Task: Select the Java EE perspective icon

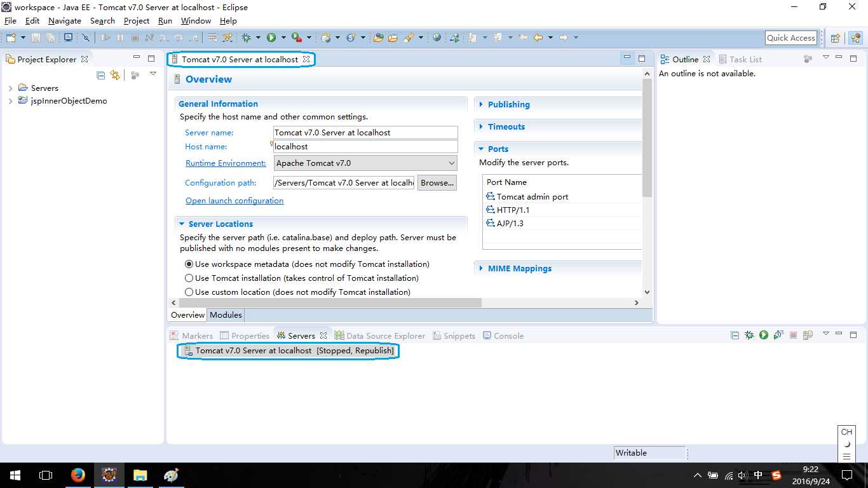Action: (x=856, y=37)
